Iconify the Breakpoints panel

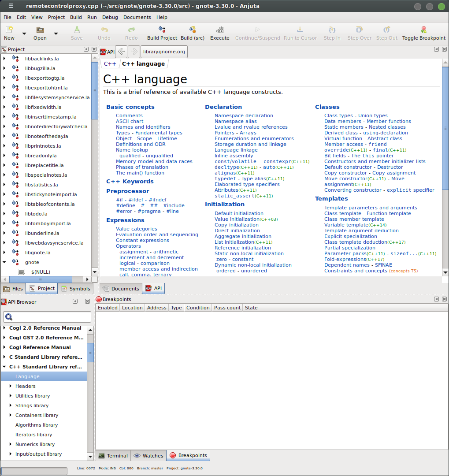pyautogui.click(x=436, y=299)
